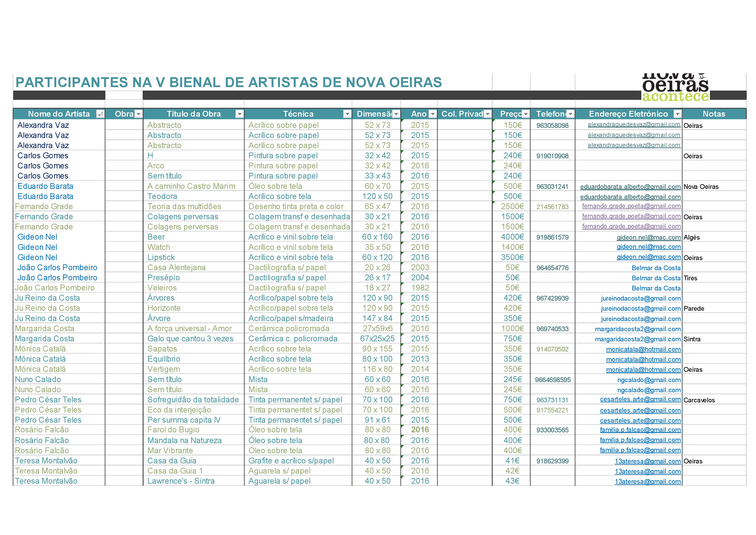Open the Título da Obra filter dropdown
The width and height of the screenshot is (756, 535).
[239, 114]
